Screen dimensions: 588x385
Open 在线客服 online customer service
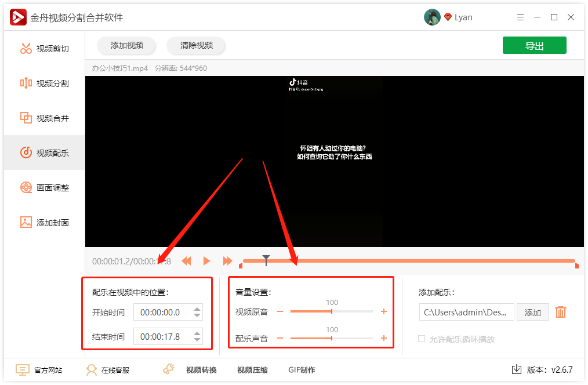115,371
